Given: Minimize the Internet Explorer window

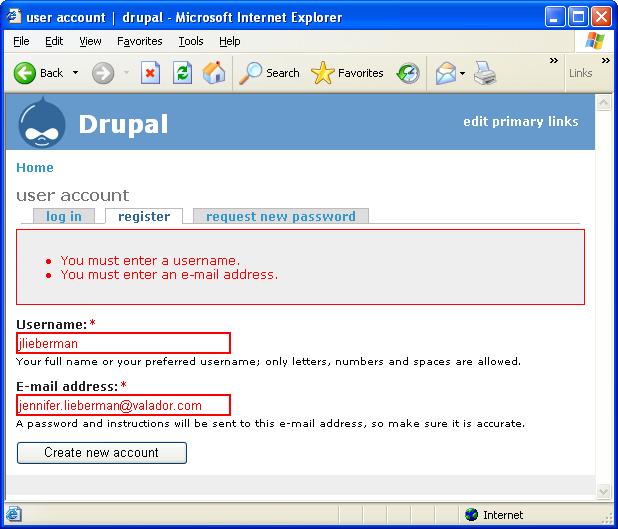Looking at the screenshot, I should tap(555, 17).
